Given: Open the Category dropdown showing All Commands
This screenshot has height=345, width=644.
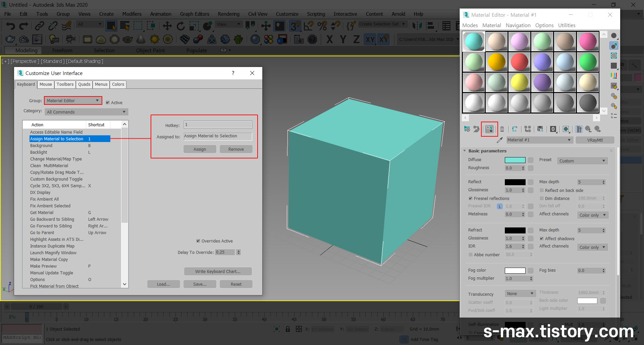Looking at the screenshot, I should [86, 112].
